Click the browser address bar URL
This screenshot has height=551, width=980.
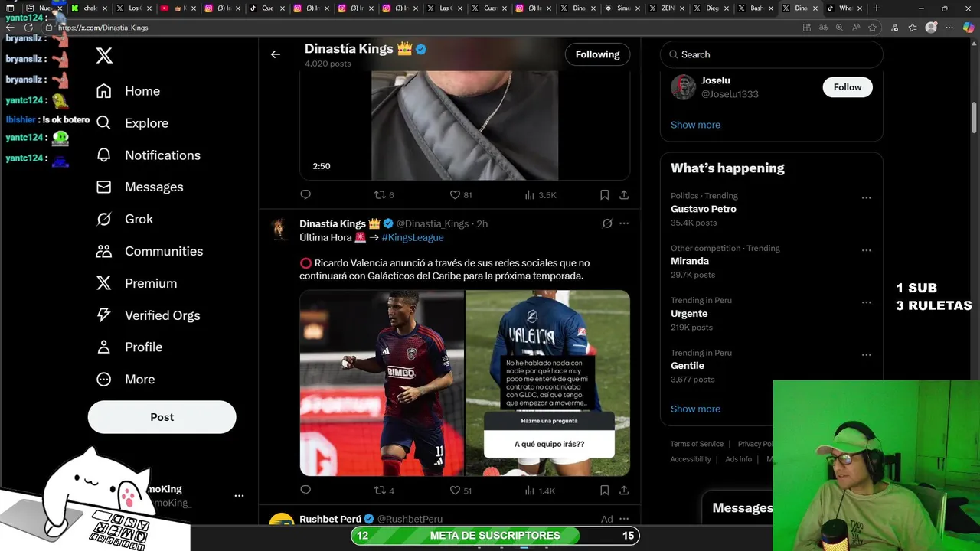(x=103, y=28)
